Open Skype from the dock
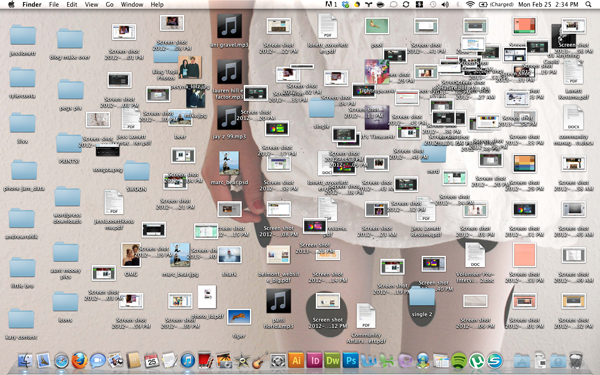600x375 pixels. point(495,360)
